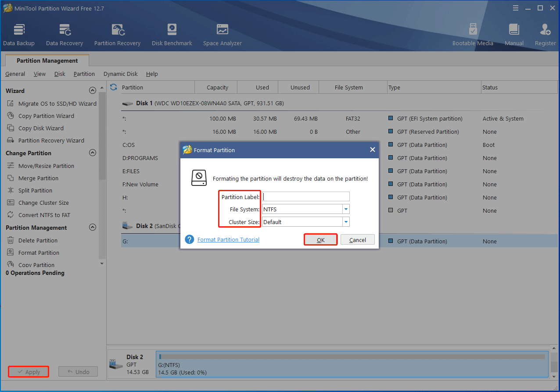Select Change Cluster Size
Image resolution: width=560 pixels, height=392 pixels.
click(x=38, y=203)
